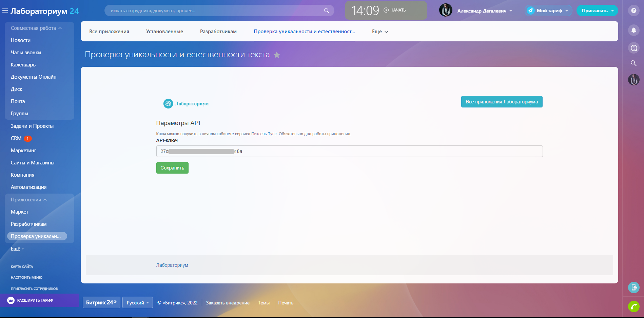Click Темы footer link
Image resolution: width=644 pixels, height=318 pixels.
[x=264, y=303]
